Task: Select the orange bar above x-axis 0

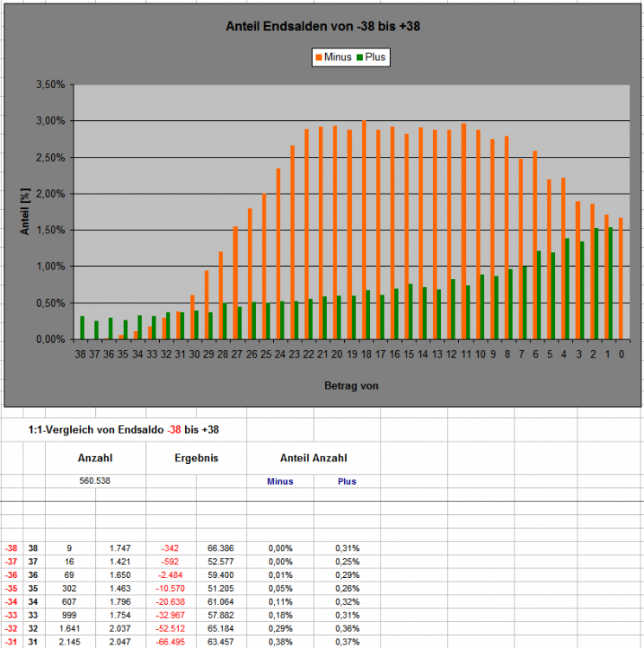Action: click(621, 278)
